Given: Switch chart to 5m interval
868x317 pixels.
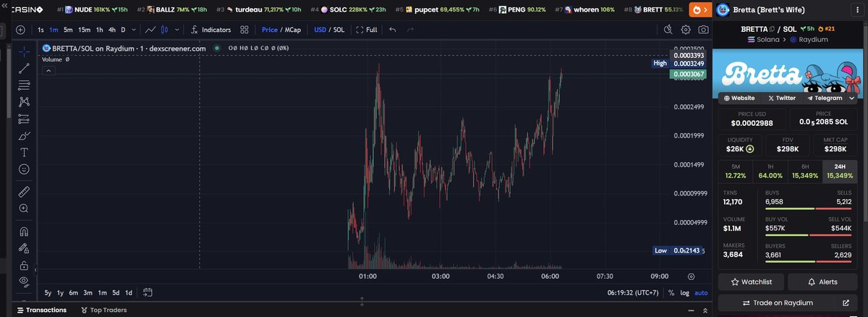Looking at the screenshot, I should [x=67, y=30].
